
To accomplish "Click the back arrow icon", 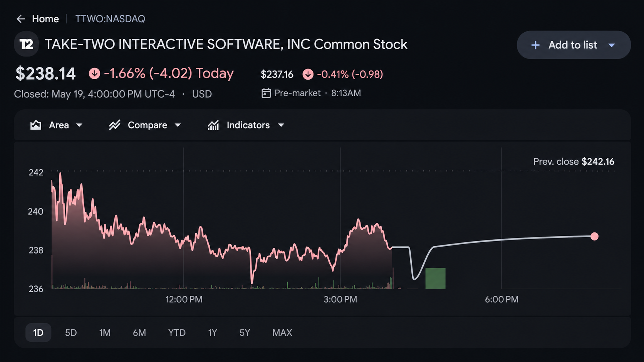I will tap(20, 19).
